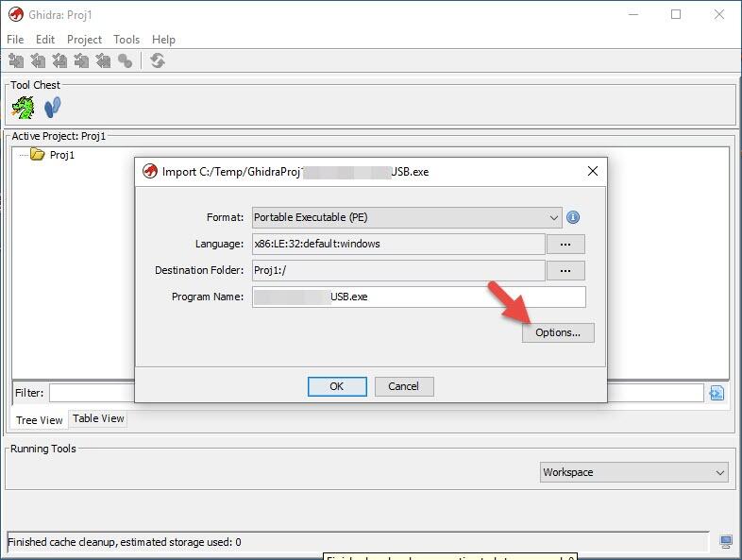Viewport: 742px width, 560px height.
Task: Select the Proj1 folder in the tree
Action: pyautogui.click(x=61, y=155)
